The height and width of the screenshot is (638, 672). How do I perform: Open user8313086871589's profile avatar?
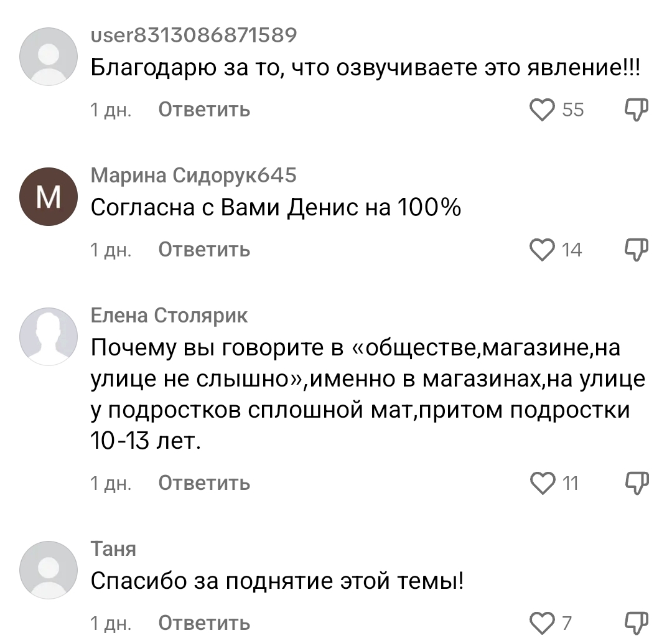(x=49, y=57)
